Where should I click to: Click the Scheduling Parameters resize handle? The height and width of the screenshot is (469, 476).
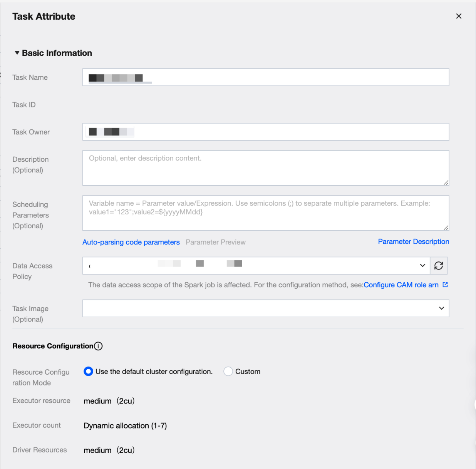(446, 228)
